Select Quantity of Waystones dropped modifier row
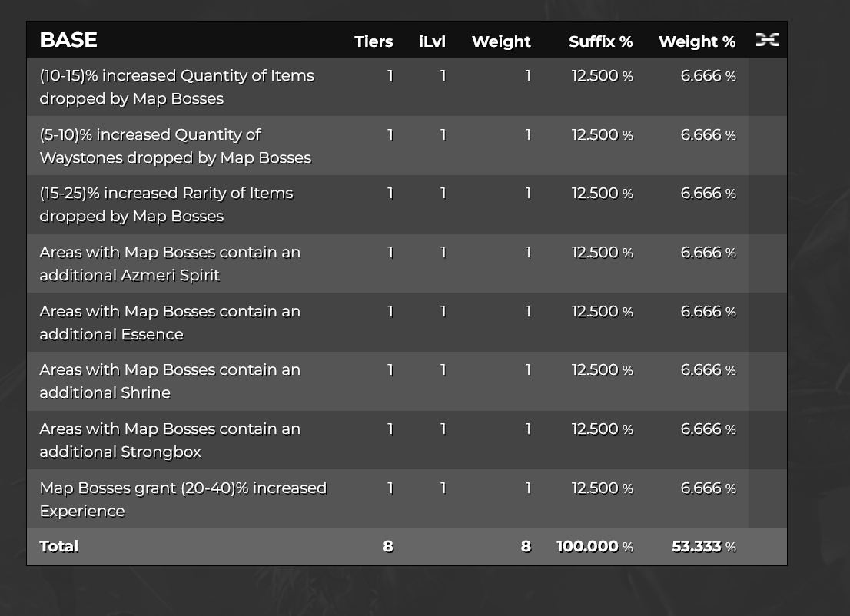Image resolution: width=850 pixels, height=616 pixels. (407, 146)
